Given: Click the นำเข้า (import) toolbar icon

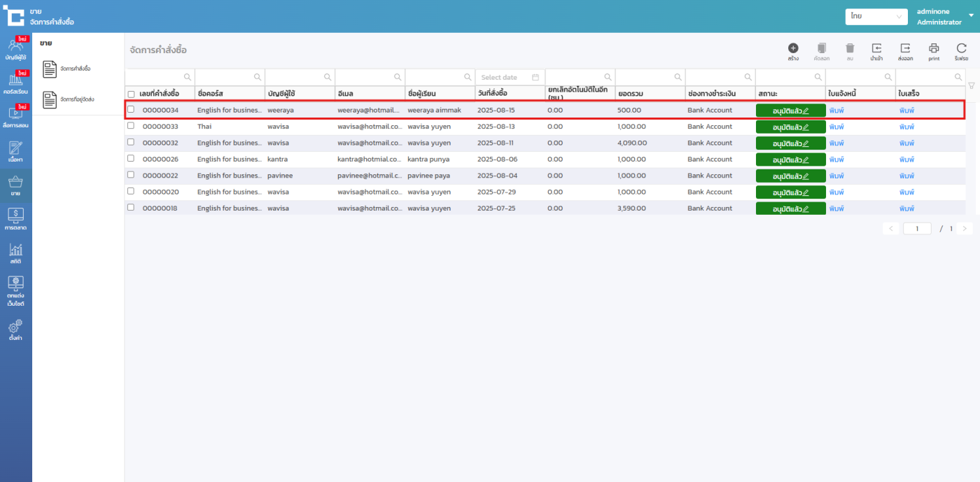Looking at the screenshot, I should pos(876,48).
